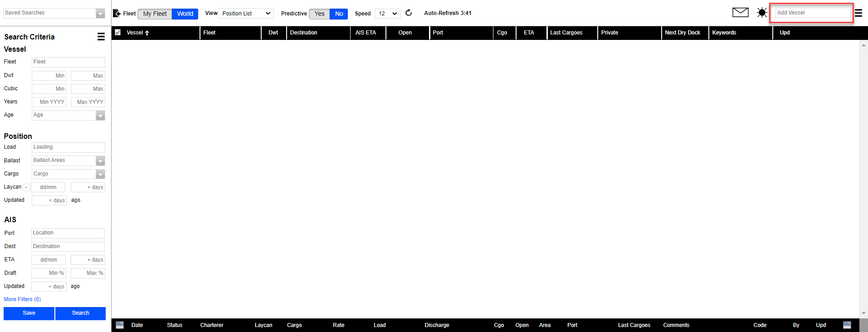Open the View Position List dropdown
The height and width of the screenshot is (332, 868).
click(x=246, y=14)
